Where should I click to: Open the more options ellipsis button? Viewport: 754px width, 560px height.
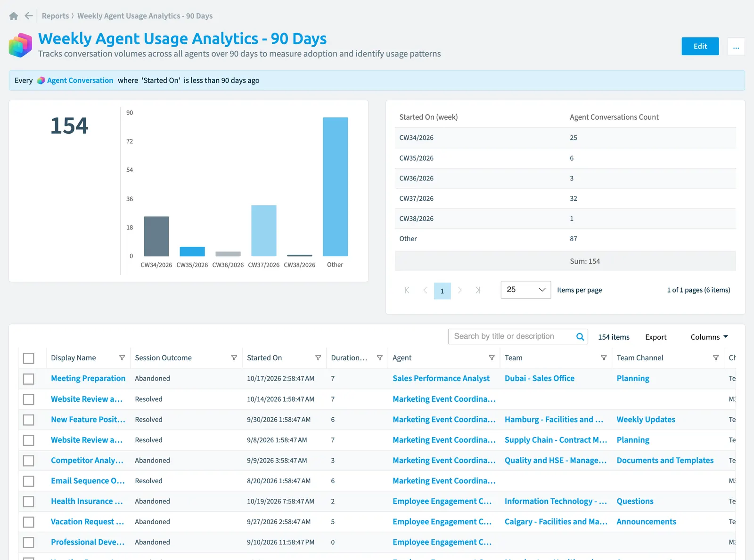coord(736,46)
